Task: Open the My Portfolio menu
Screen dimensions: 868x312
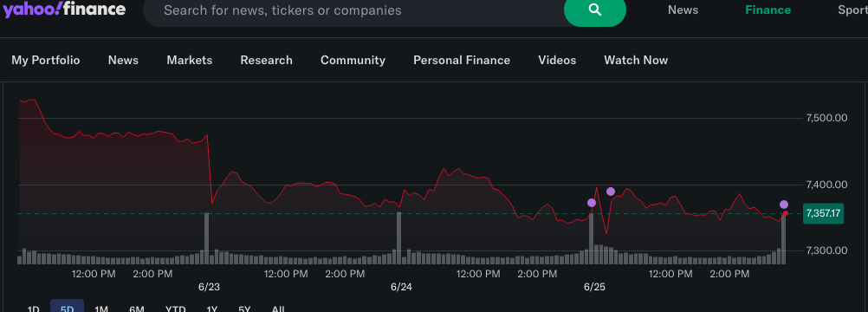Action: click(x=46, y=60)
